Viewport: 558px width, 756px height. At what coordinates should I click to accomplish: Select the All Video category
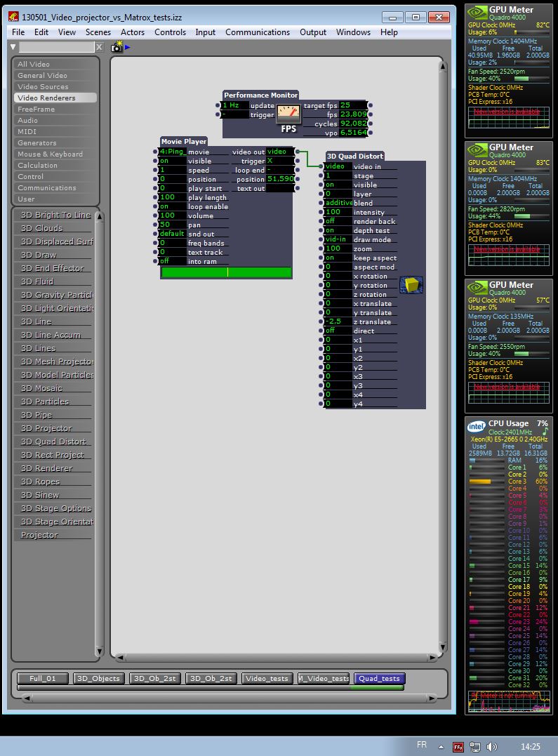point(55,64)
